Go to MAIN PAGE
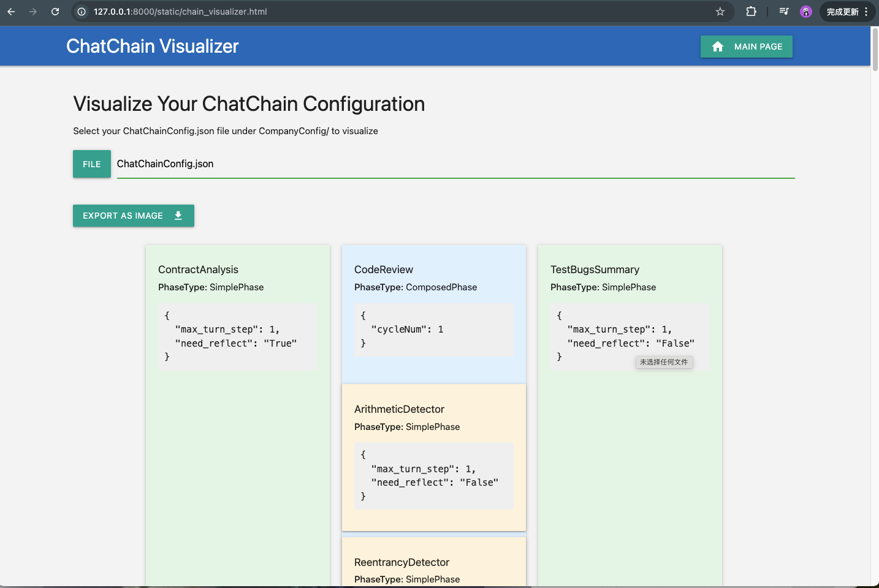 click(747, 47)
